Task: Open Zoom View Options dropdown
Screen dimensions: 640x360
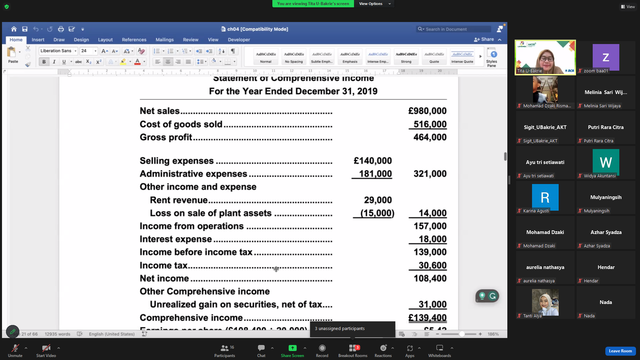Action: [x=375, y=4]
